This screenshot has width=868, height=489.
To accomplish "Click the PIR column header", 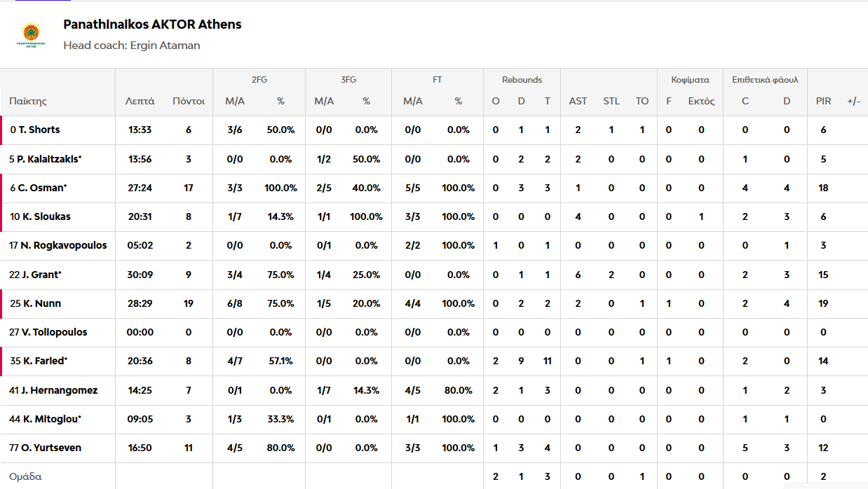I will tap(823, 101).
